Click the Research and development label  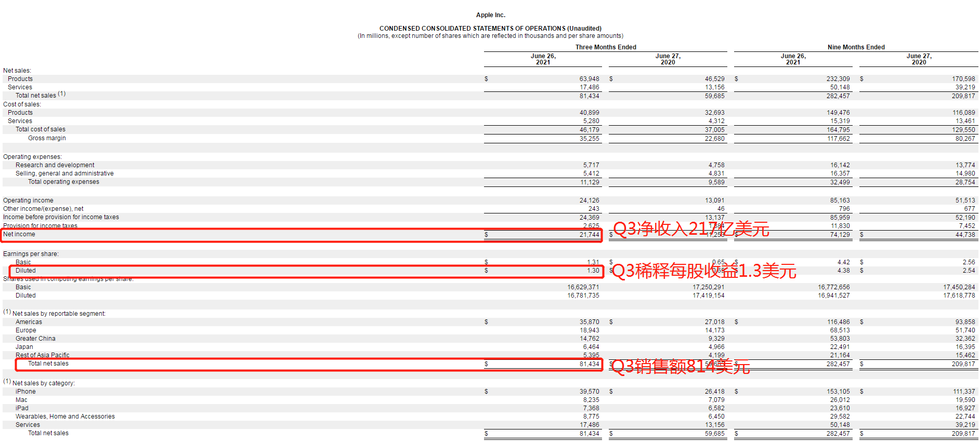(55, 165)
